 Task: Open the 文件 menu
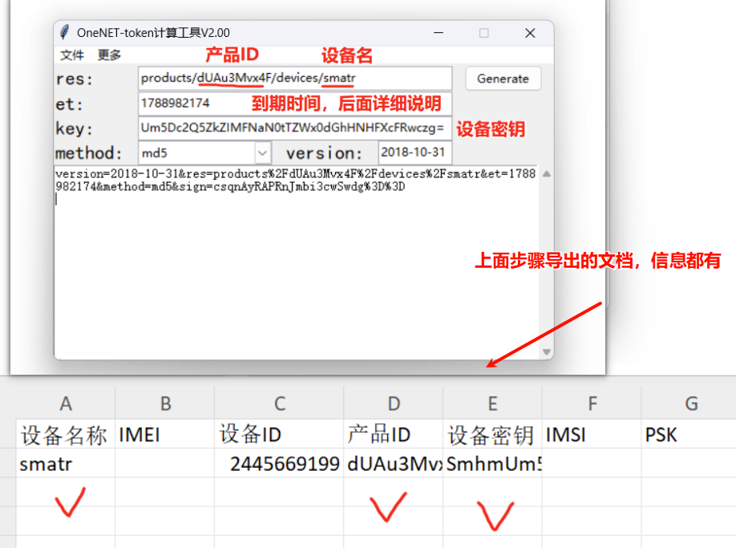point(72,55)
